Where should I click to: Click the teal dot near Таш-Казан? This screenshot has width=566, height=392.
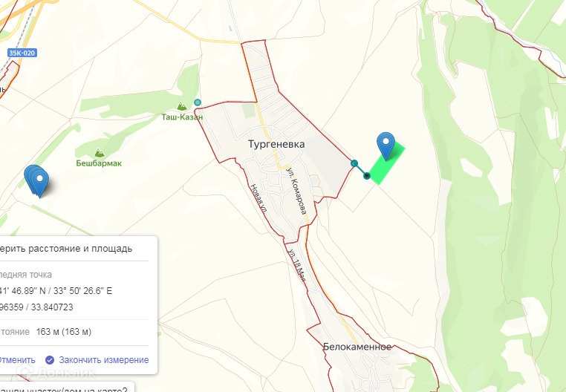(x=198, y=102)
